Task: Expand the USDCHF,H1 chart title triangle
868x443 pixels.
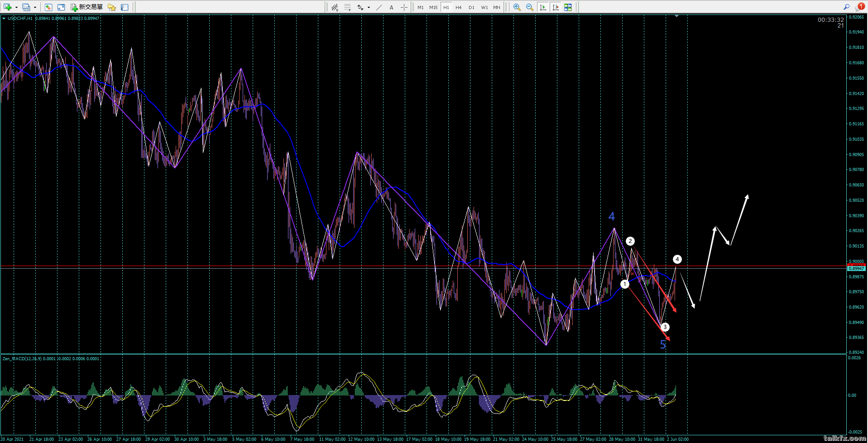Action: (4, 19)
